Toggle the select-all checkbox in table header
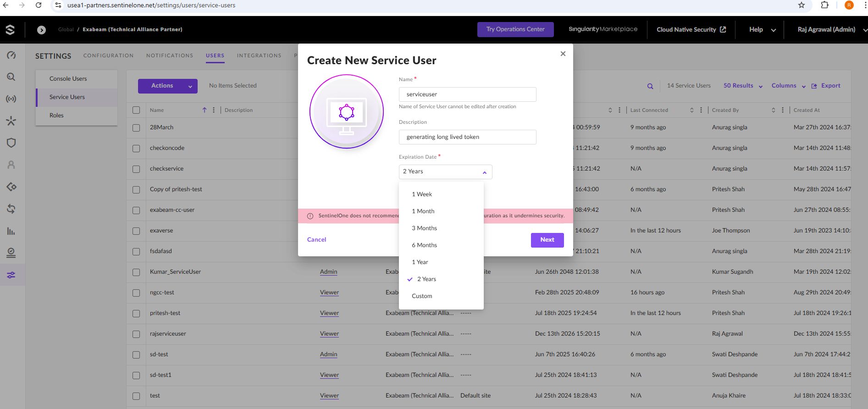 (136, 110)
